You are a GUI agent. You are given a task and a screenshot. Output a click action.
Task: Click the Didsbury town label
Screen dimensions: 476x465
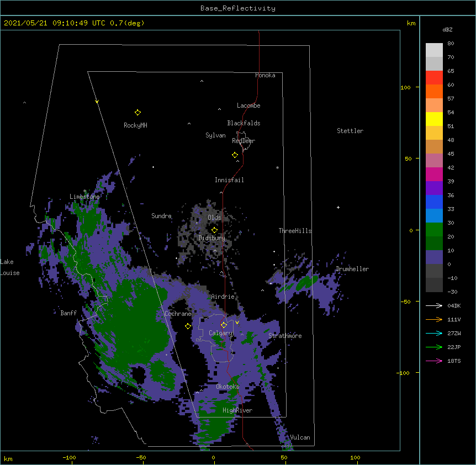tap(211, 238)
